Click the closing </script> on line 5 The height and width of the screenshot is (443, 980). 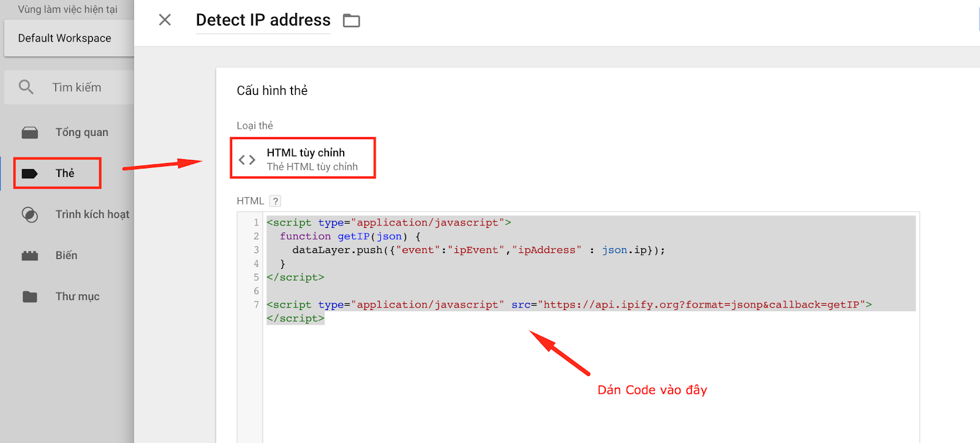(295, 278)
